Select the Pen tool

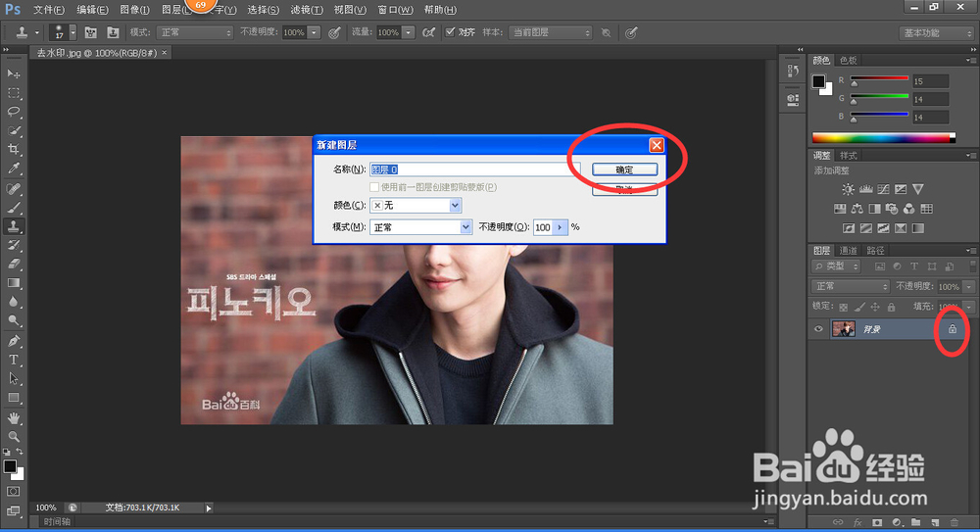[13, 341]
